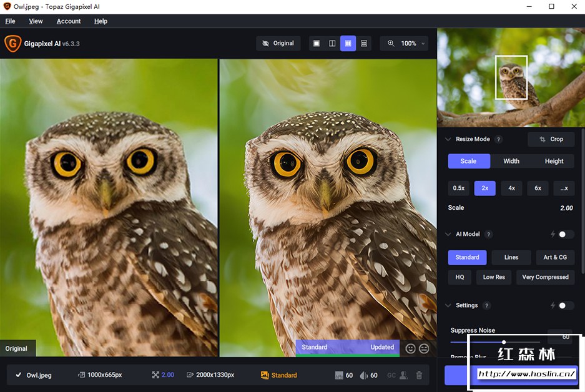Click the happy face rating icon
Viewport: 585px width, 392px height.
click(410, 348)
